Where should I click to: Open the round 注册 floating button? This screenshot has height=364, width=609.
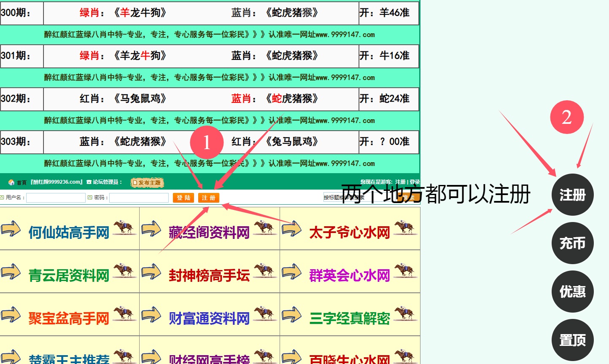tap(572, 195)
